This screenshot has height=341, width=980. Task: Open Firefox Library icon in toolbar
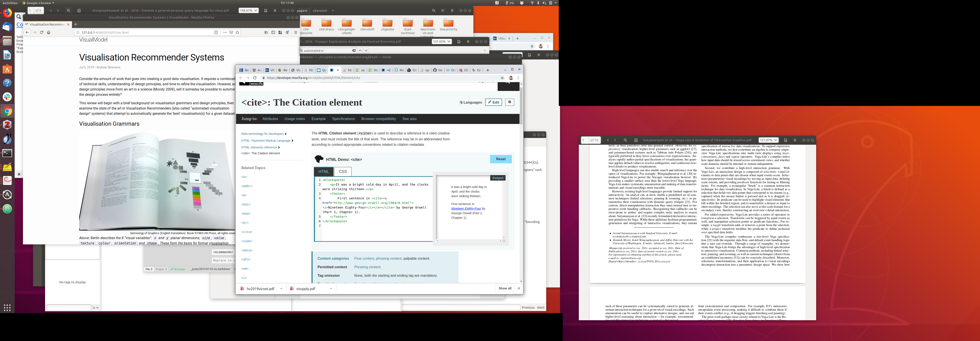tap(266, 32)
